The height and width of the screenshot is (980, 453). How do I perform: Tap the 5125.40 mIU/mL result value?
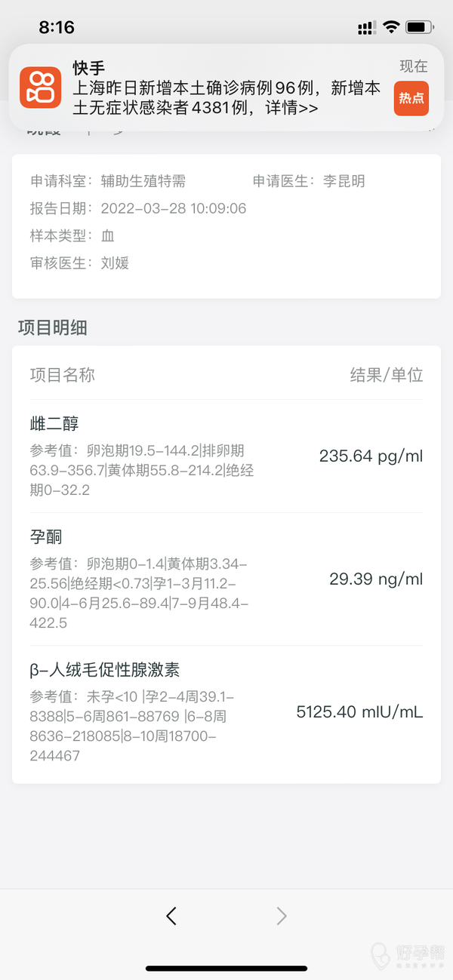[359, 711]
